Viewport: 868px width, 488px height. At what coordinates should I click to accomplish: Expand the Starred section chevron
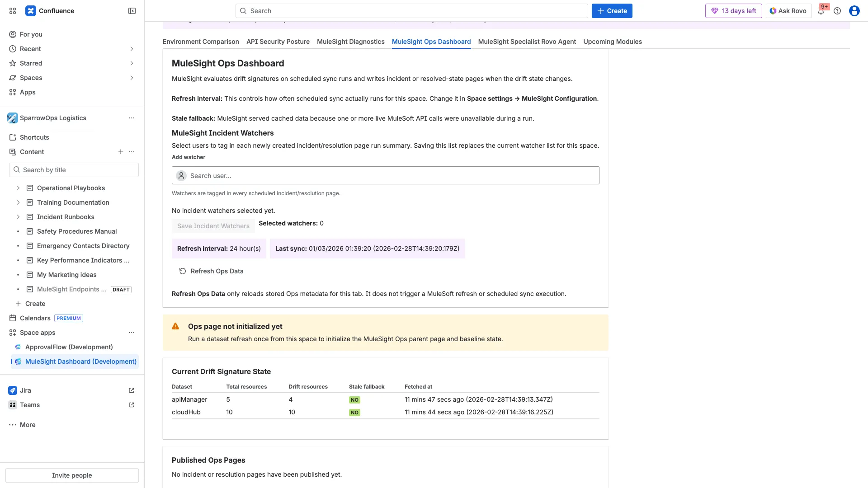pos(132,63)
